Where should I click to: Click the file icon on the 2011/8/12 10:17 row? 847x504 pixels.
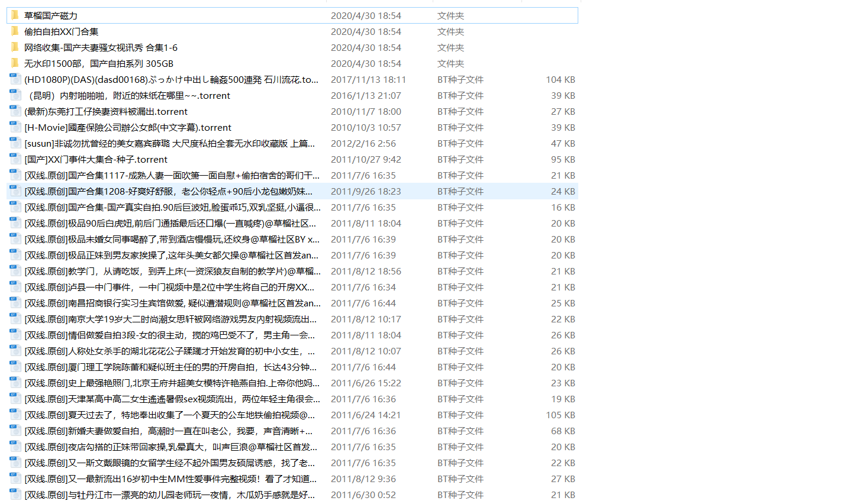click(15, 319)
